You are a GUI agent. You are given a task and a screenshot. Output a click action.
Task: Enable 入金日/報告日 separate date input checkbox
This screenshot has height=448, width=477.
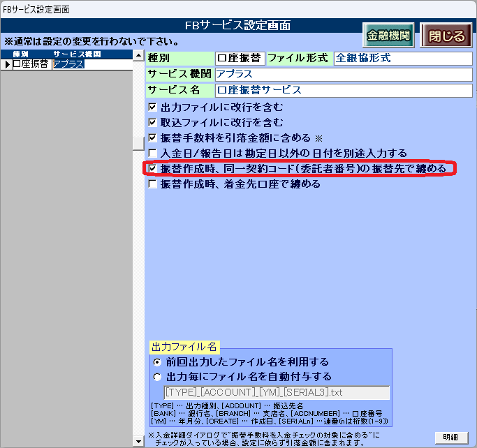click(153, 153)
